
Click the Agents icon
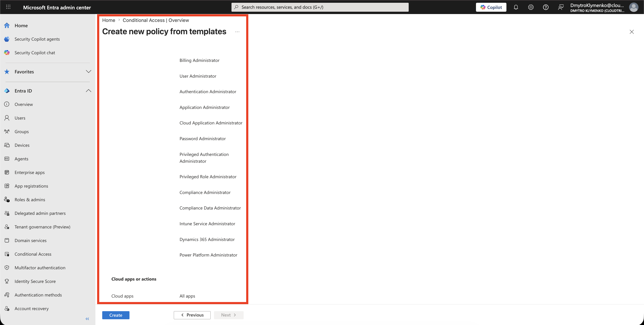coord(7,159)
